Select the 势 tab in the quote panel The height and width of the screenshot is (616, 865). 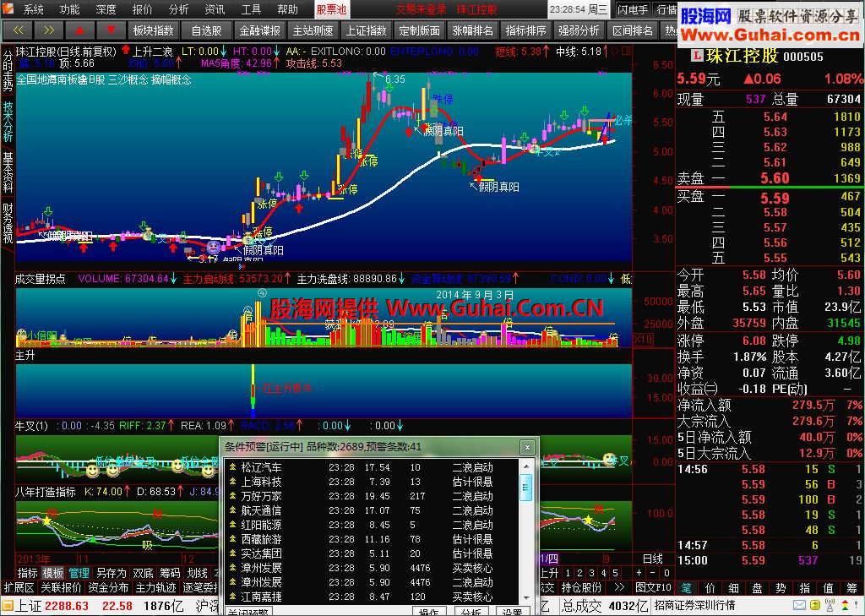tap(781, 588)
